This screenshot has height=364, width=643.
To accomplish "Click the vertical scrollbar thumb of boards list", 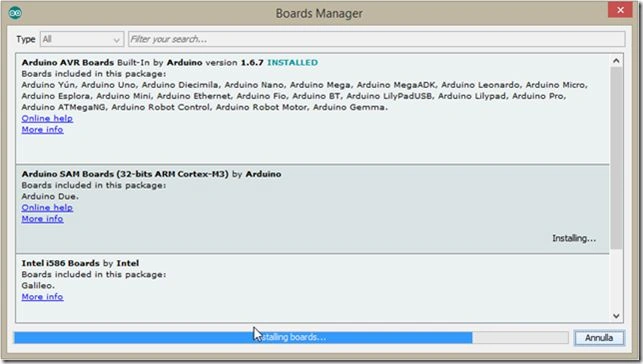I will (616, 158).
